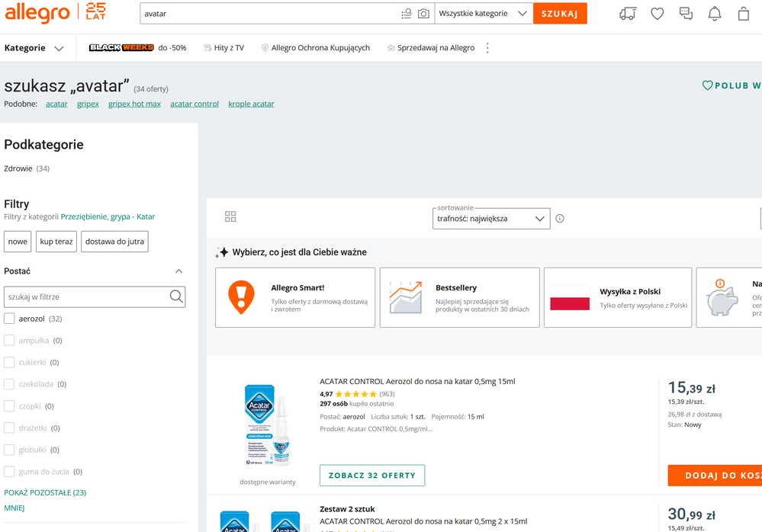The width and height of the screenshot is (762, 532).
Task: Open the sortowanie dropdown
Action: [490, 219]
